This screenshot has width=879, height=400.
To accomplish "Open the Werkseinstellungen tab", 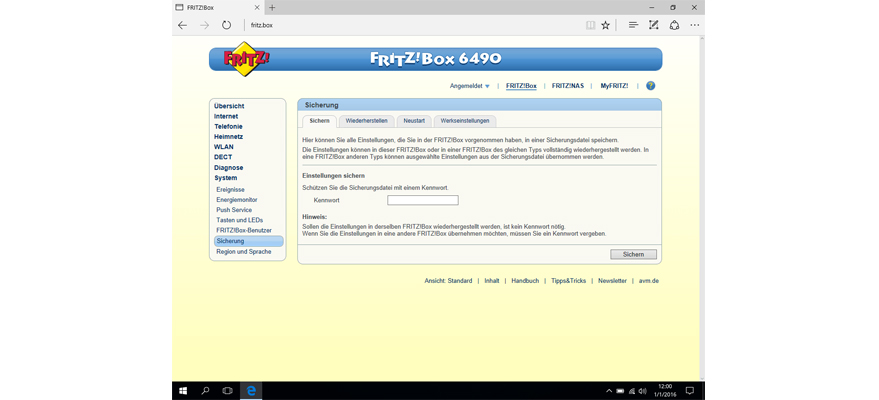I will 464,120.
